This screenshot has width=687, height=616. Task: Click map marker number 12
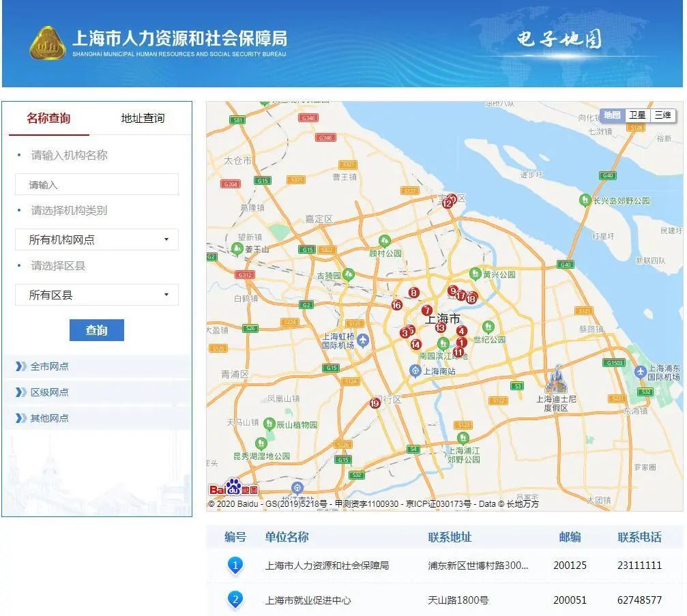(x=447, y=204)
